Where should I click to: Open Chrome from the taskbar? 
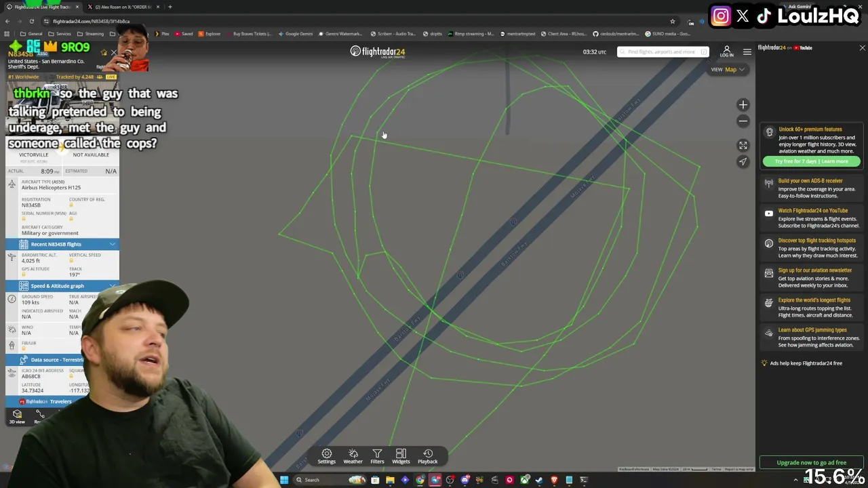pyautogui.click(x=420, y=480)
